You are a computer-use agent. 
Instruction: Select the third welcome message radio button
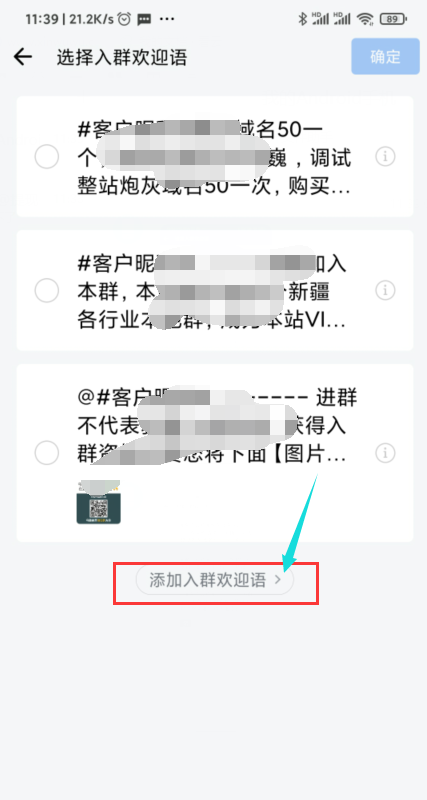point(46,452)
